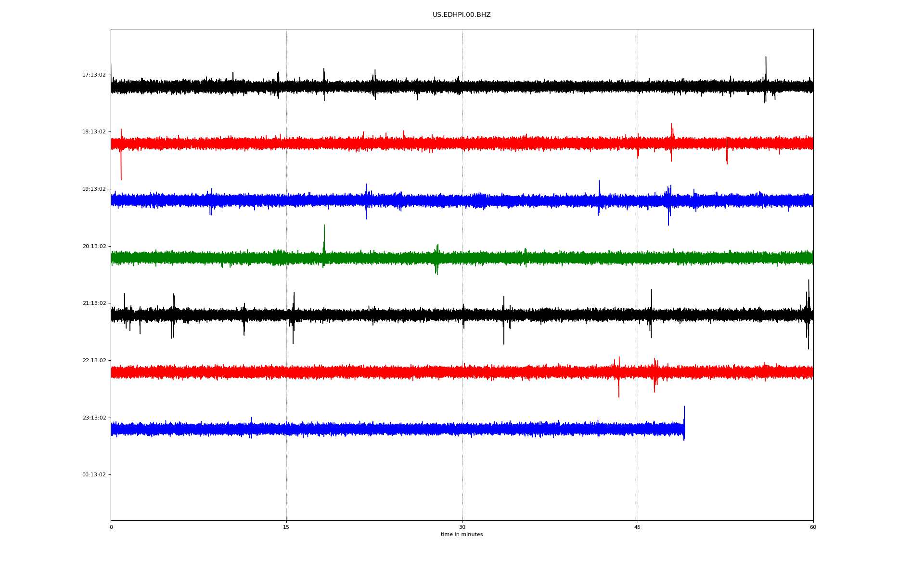The image size is (924, 578).
Task: Click the x-axis tick label 15
Action: click(286, 527)
